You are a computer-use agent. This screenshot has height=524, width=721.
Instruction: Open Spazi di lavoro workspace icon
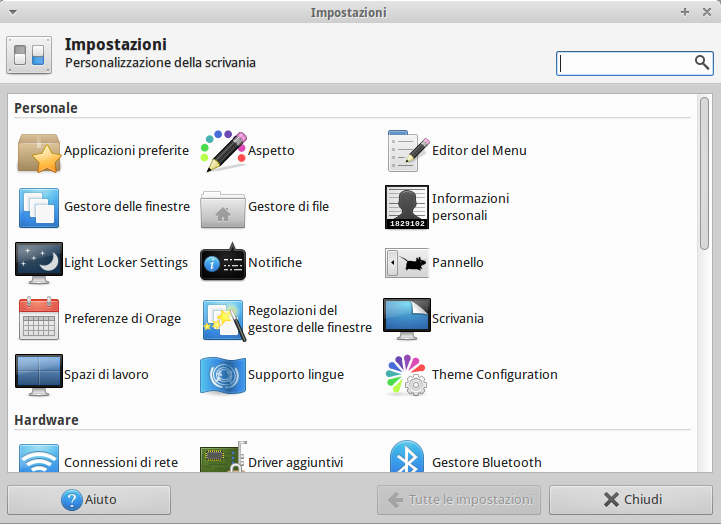pyautogui.click(x=39, y=375)
